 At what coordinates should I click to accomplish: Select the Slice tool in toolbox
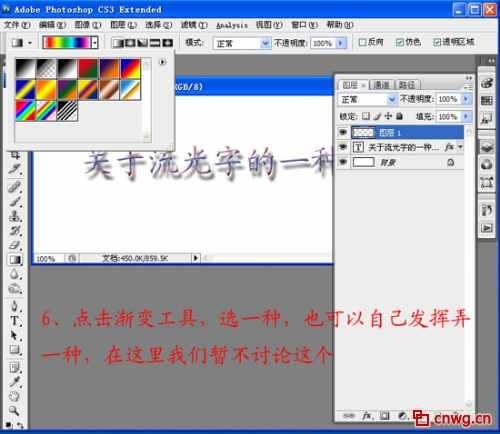coord(15,169)
